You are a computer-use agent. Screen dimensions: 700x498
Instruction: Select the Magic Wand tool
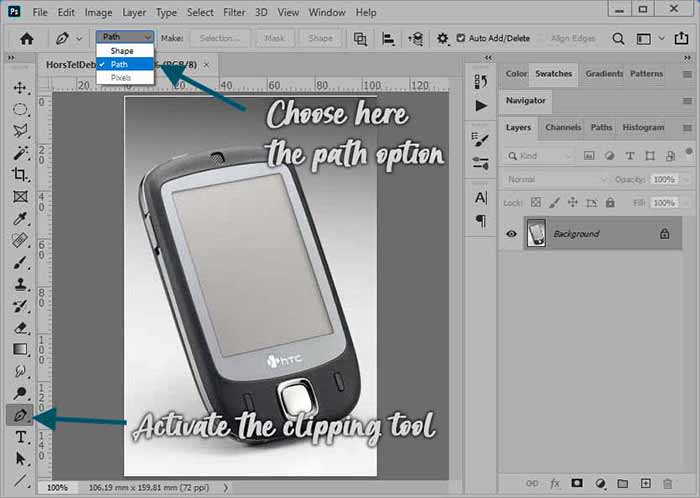(x=20, y=153)
